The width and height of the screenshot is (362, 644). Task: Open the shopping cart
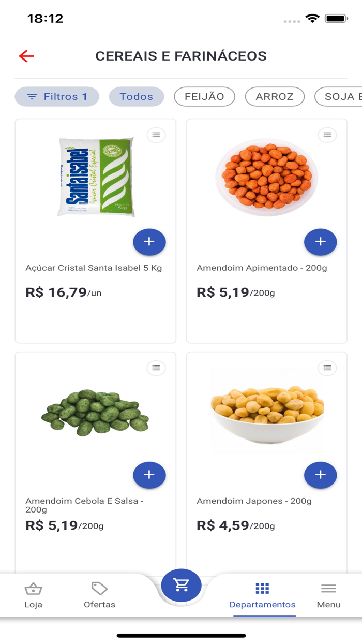[x=181, y=585]
